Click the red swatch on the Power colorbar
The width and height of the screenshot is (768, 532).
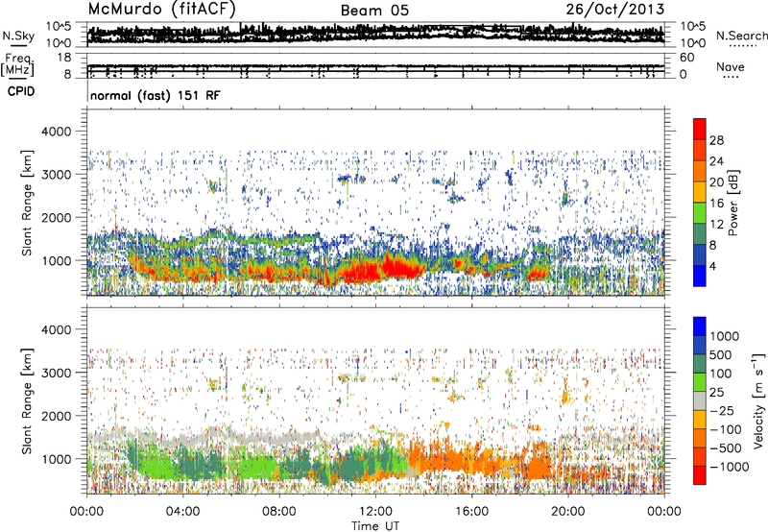tap(700, 130)
